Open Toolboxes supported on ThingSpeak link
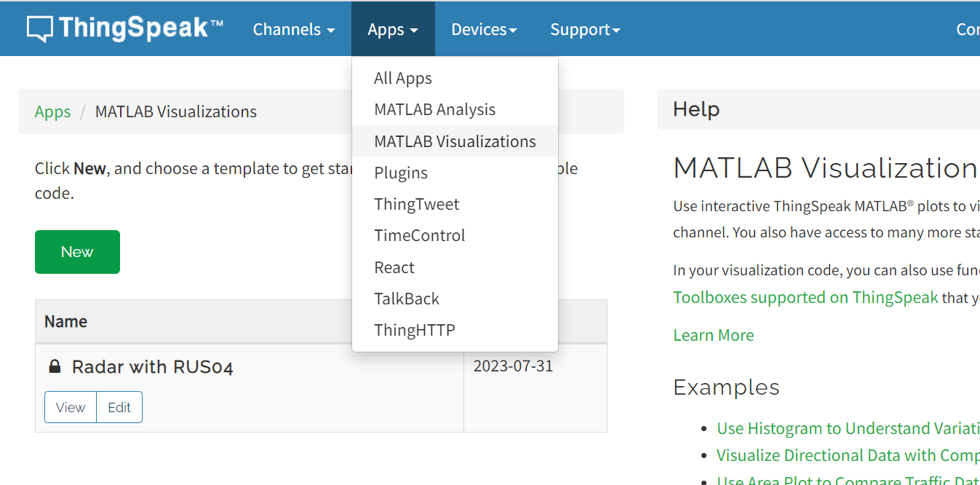 coord(805,297)
